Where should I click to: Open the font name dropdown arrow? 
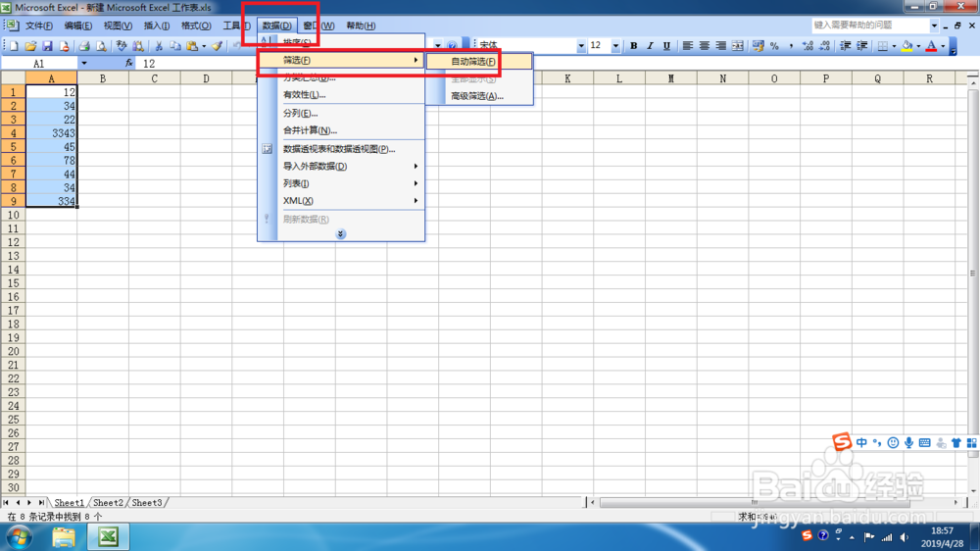tap(581, 46)
